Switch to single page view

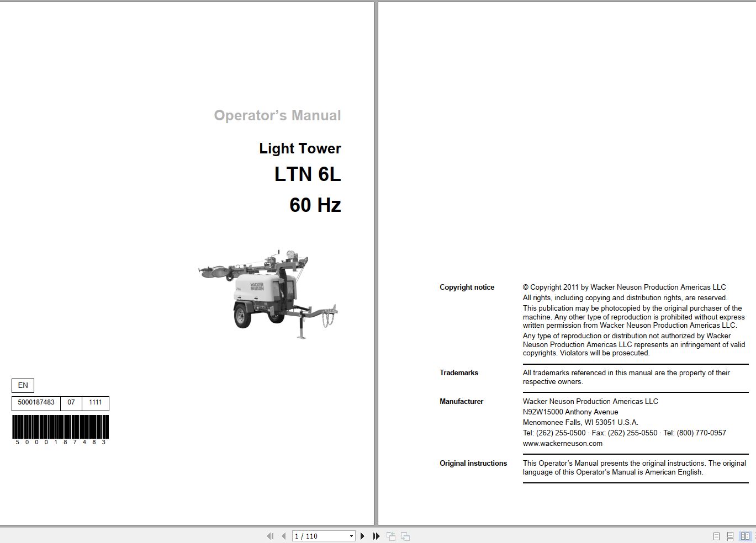tap(716, 536)
